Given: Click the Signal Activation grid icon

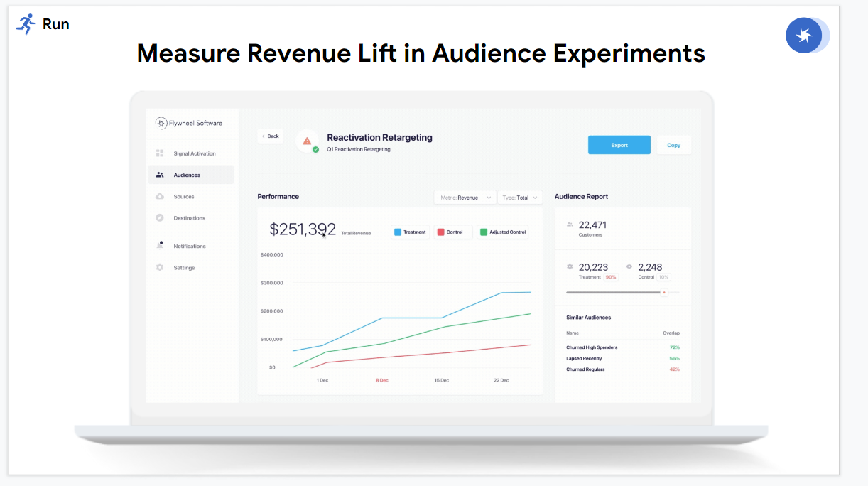Looking at the screenshot, I should pyautogui.click(x=160, y=153).
